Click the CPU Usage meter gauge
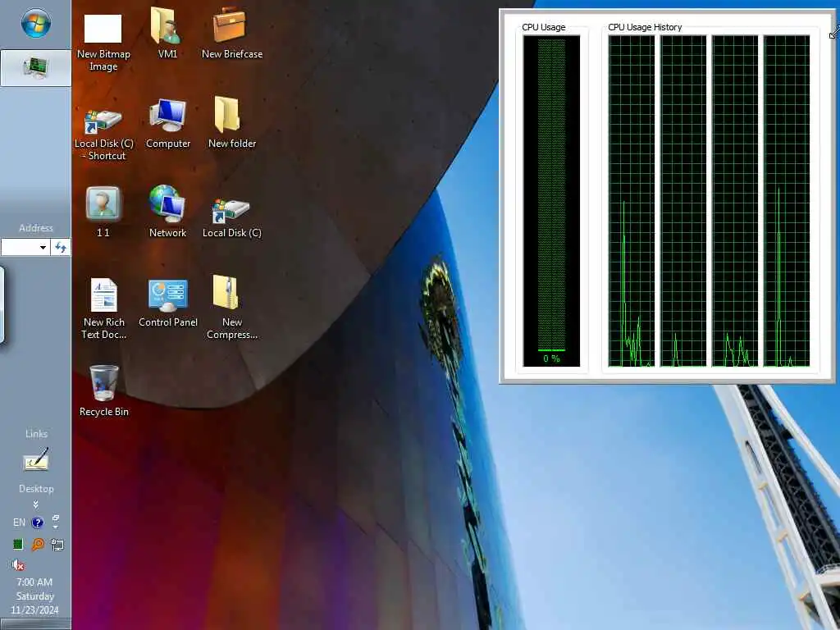Viewport: 840px width, 630px height. pyautogui.click(x=551, y=201)
